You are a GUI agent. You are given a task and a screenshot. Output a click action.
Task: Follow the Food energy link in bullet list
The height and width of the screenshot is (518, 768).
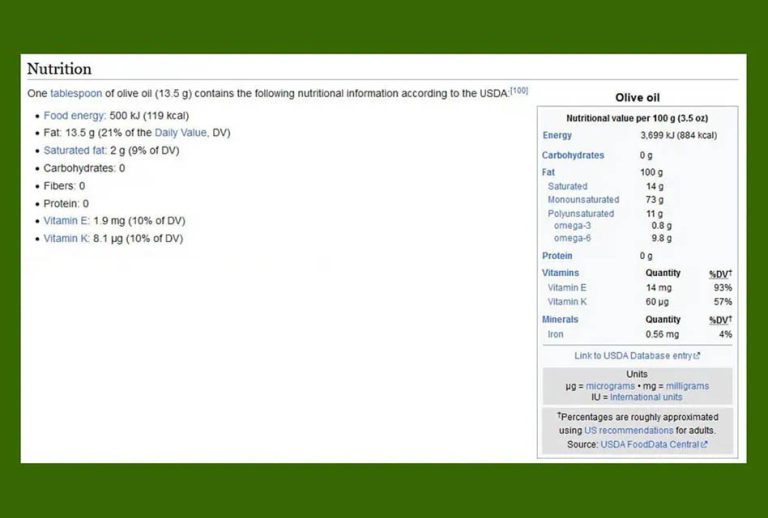[75, 115]
